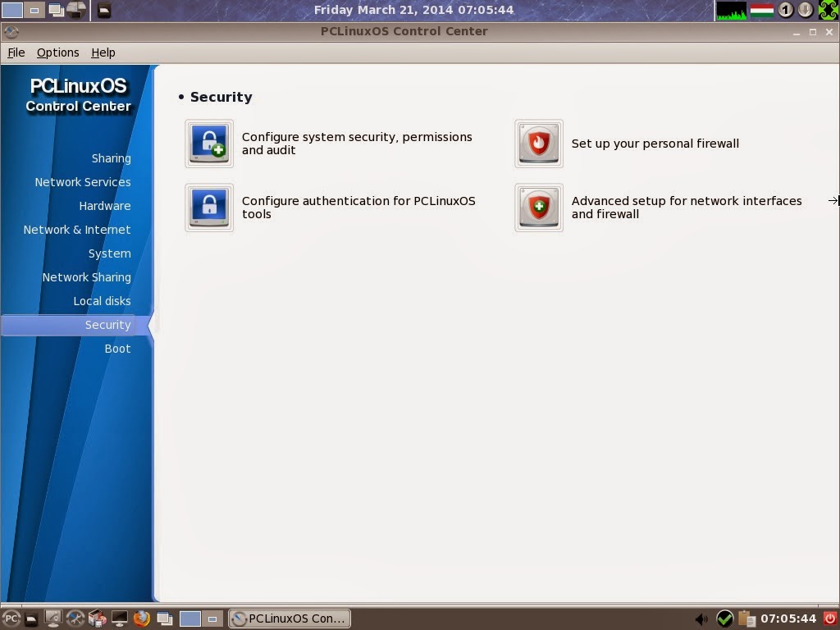Screen dimensions: 840x630
Task: Open the black drawer icon in the top panel
Action: click(104, 10)
